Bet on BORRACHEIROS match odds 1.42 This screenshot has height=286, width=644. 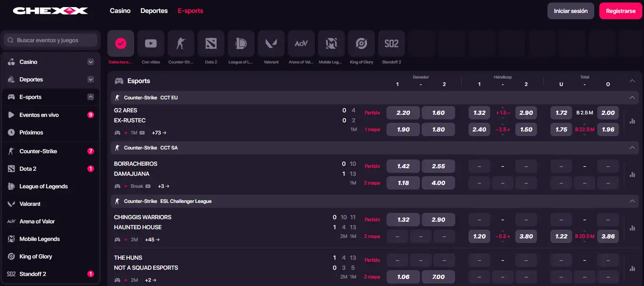point(403,166)
